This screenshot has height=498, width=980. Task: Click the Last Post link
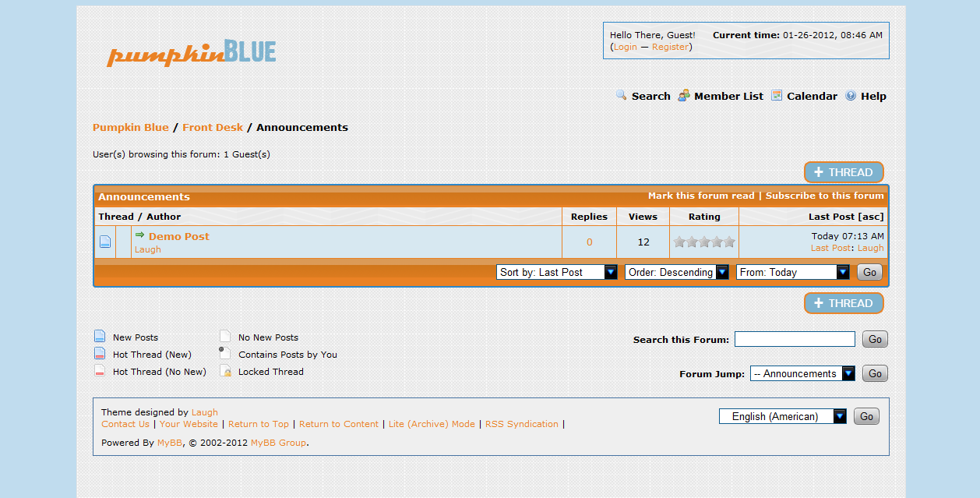tap(830, 248)
